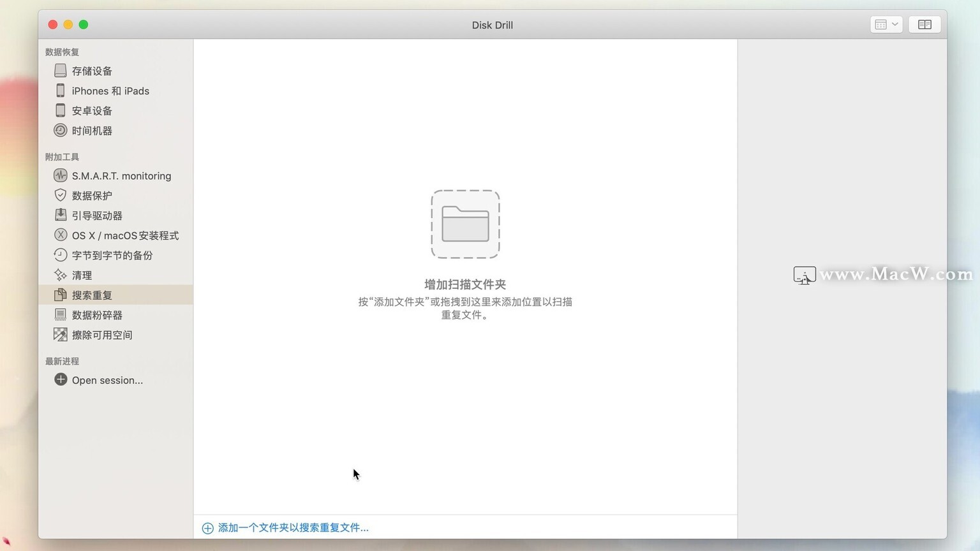Click the S.M.A.R.T. monitoring pulse icon
This screenshot has height=551, width=980.
coord(60,175)
